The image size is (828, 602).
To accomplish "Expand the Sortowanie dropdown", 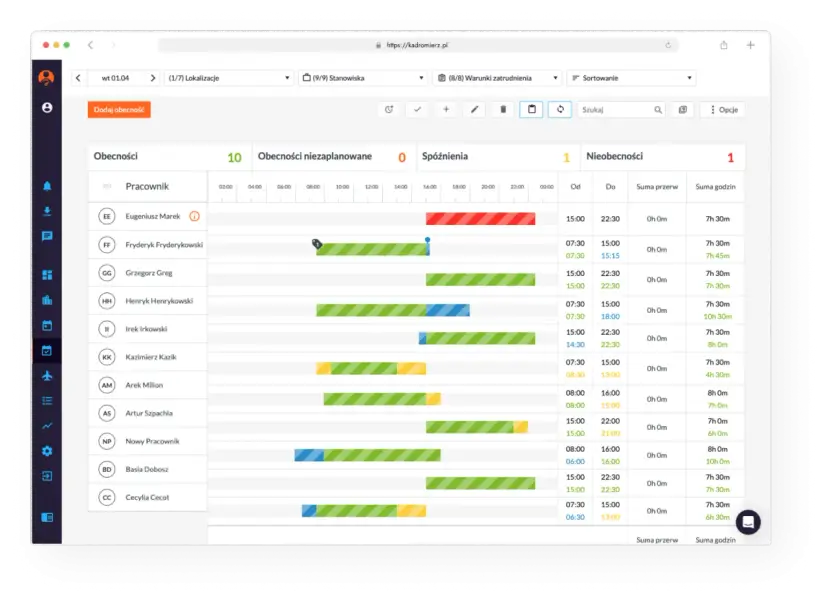I will pyautogui.click(x=631, y=78).
